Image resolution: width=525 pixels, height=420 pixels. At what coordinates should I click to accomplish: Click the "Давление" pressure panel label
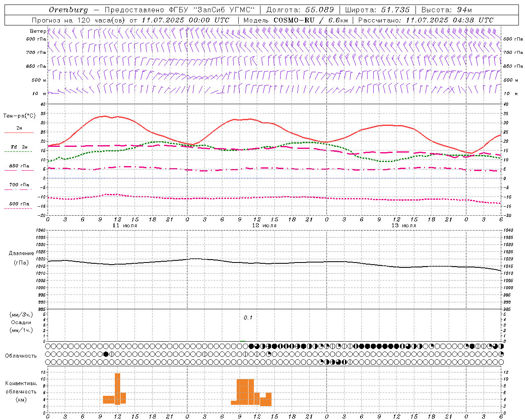tap(21, 253)
